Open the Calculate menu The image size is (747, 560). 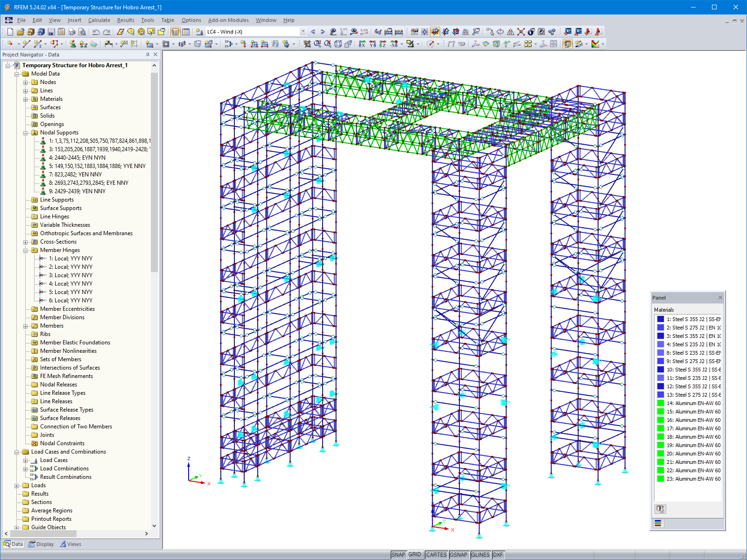99,20
